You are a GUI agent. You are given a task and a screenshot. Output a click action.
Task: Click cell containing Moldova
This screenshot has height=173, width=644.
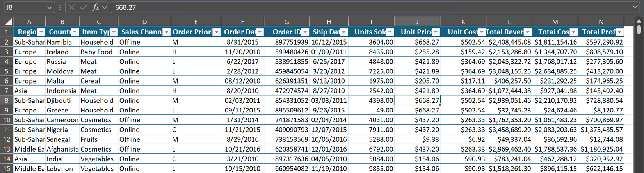click(x=62, y=71)
